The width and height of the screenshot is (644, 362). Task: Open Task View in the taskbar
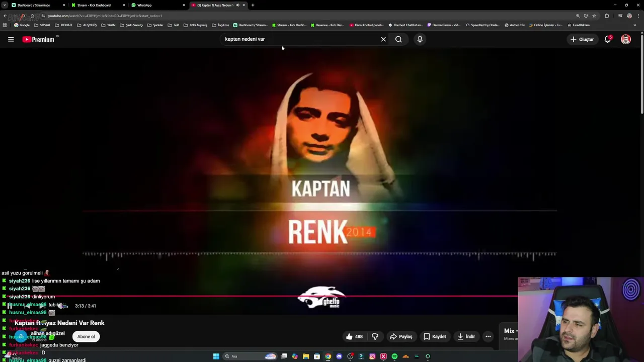(284, 356)
